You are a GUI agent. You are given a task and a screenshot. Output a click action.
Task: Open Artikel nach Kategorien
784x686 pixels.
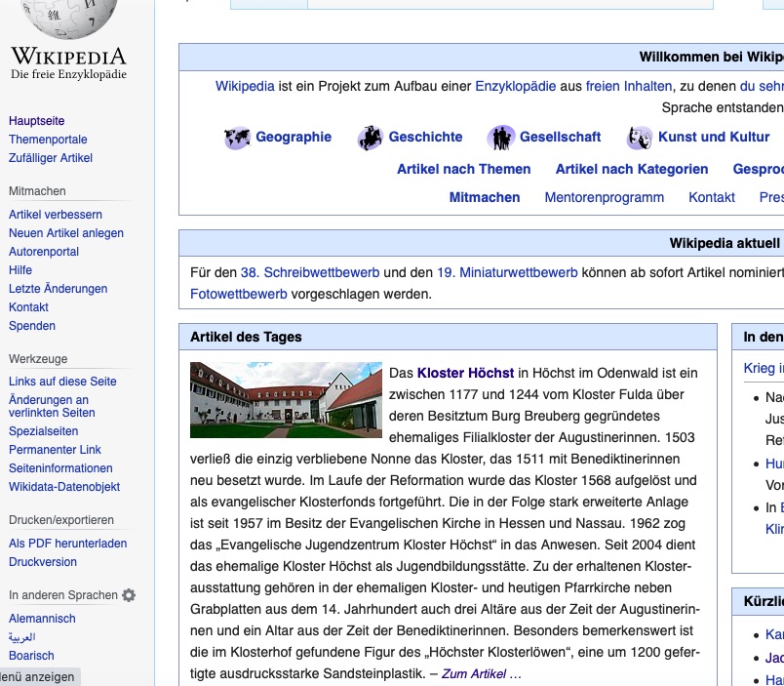tap(632, 169)
